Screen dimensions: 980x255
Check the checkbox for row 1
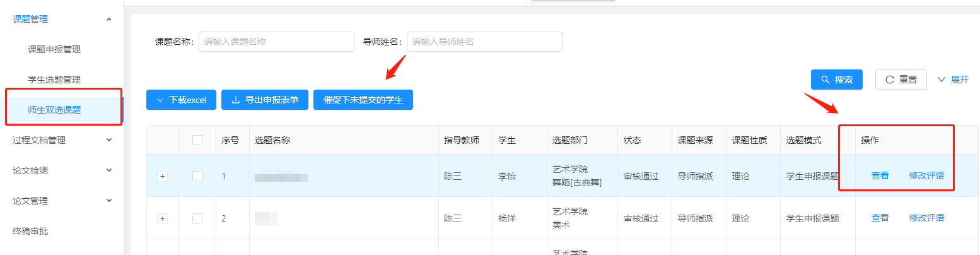pos(197,176)
